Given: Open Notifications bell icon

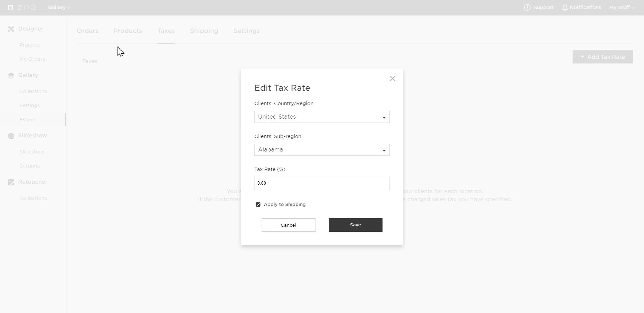Looking at the screenshot, I should click(565, 7).
